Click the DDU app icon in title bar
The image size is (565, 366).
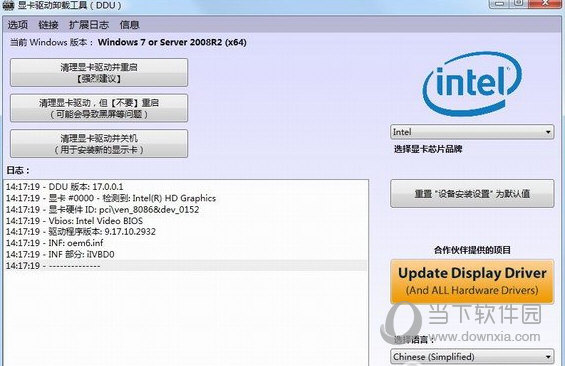tap(8, 6)
